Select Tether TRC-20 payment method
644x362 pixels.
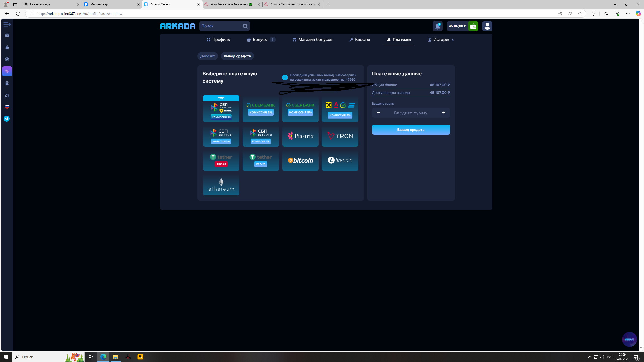[x=221, y=160]
